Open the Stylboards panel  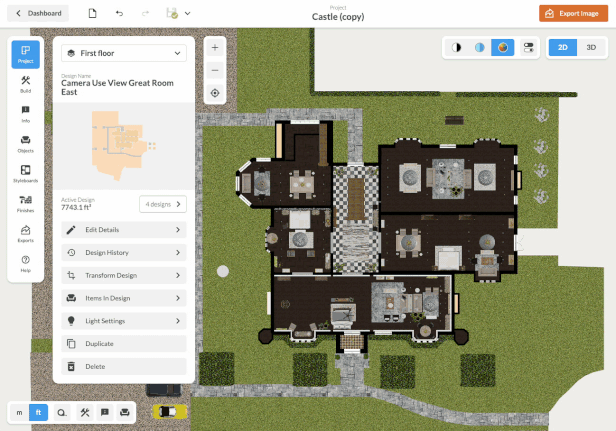click(25, 173)
